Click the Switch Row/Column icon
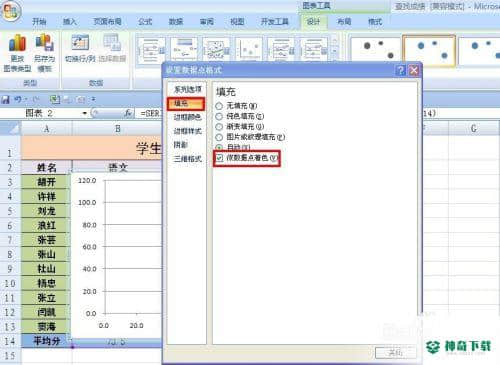500x365 pixels. tap(80, 49)
